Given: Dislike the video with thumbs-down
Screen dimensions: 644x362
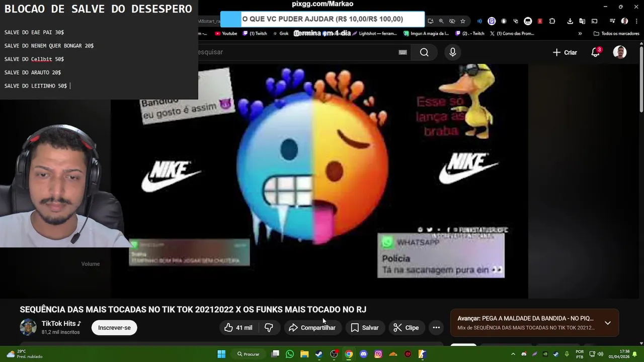Looking at the screenshot, I should click(x=269, y=328).
